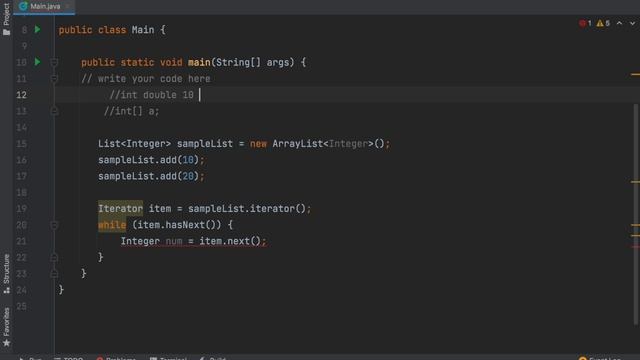
Task: Run the Main class from the gutter arrow
Action: tap(38, 29)
